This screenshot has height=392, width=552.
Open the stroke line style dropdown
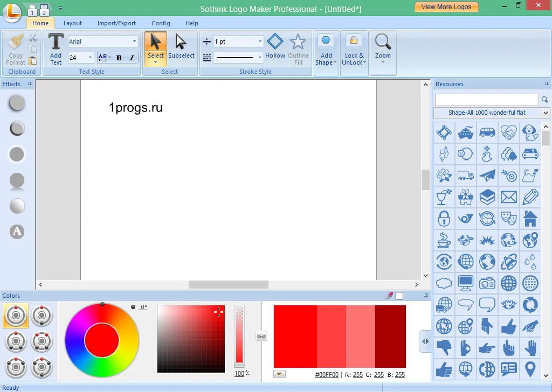pos(260,57)
